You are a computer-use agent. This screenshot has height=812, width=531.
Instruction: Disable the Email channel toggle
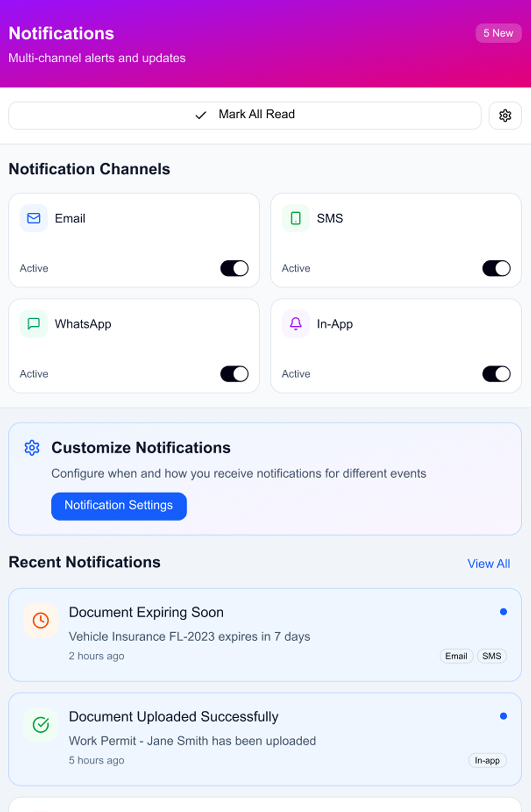tap(234, 268)
